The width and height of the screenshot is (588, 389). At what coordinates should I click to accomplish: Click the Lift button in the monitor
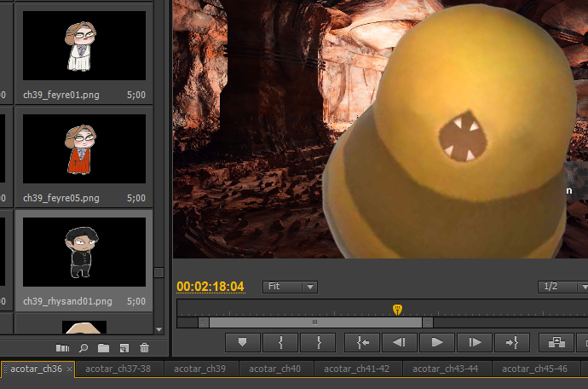coord(556,342)
